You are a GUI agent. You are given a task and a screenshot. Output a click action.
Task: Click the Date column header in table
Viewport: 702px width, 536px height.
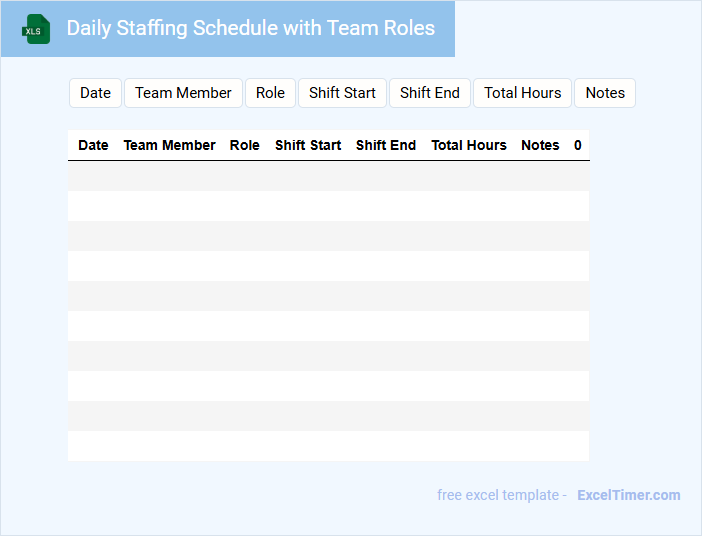coord(93,145)
